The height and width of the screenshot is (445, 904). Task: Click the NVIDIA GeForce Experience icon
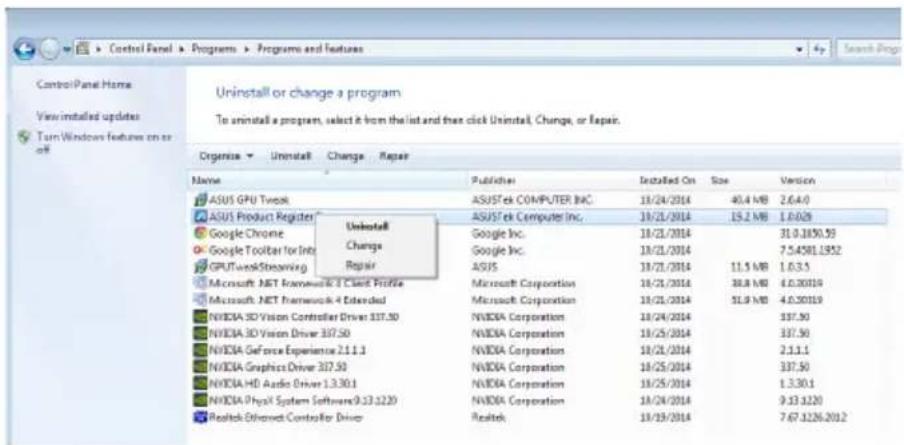[200, 350]
